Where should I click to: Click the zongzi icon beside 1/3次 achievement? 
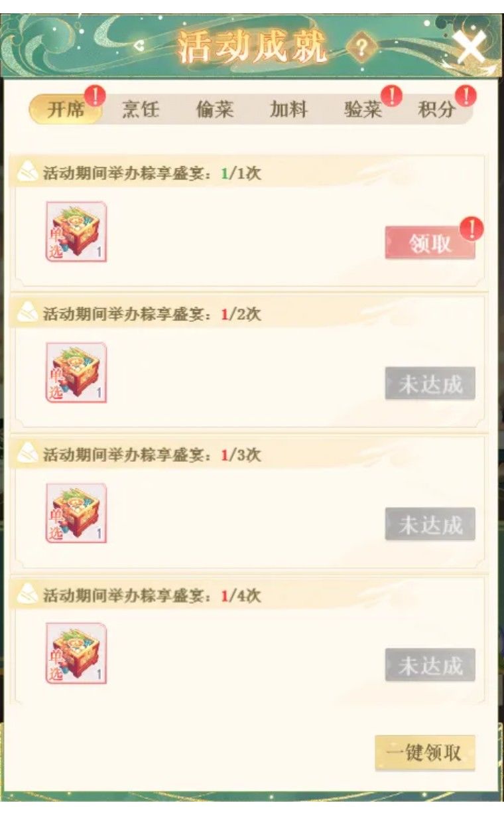point(28,454)
